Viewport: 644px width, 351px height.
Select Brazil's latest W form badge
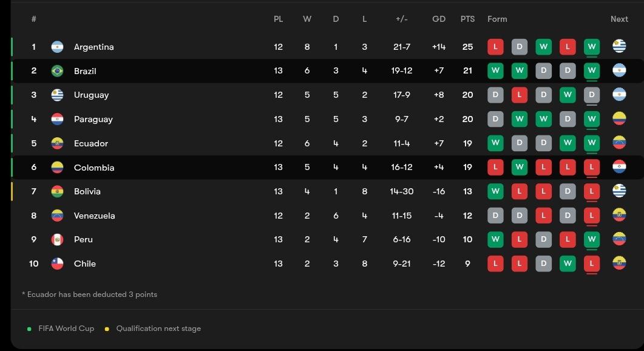pyautogui.click(x=591, y=70)
